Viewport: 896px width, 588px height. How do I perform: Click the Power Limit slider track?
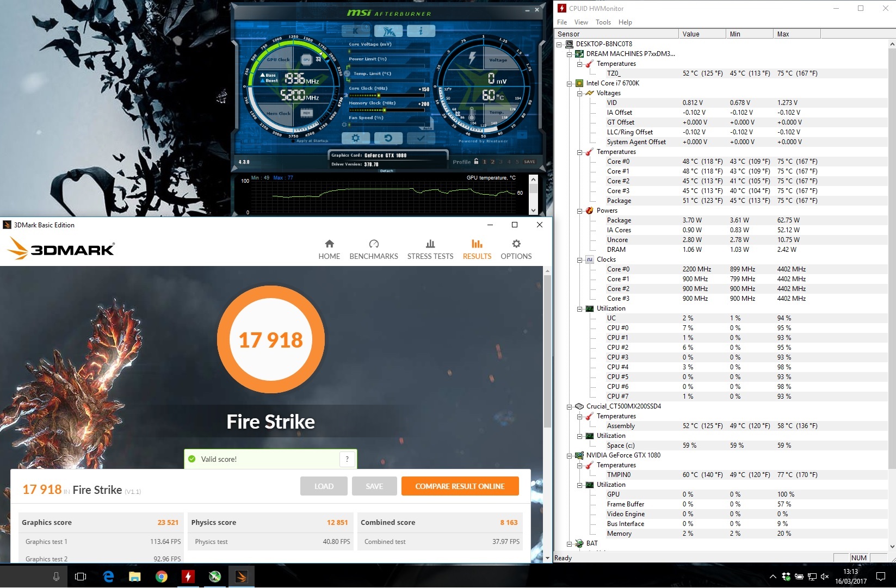pos(386,66)
